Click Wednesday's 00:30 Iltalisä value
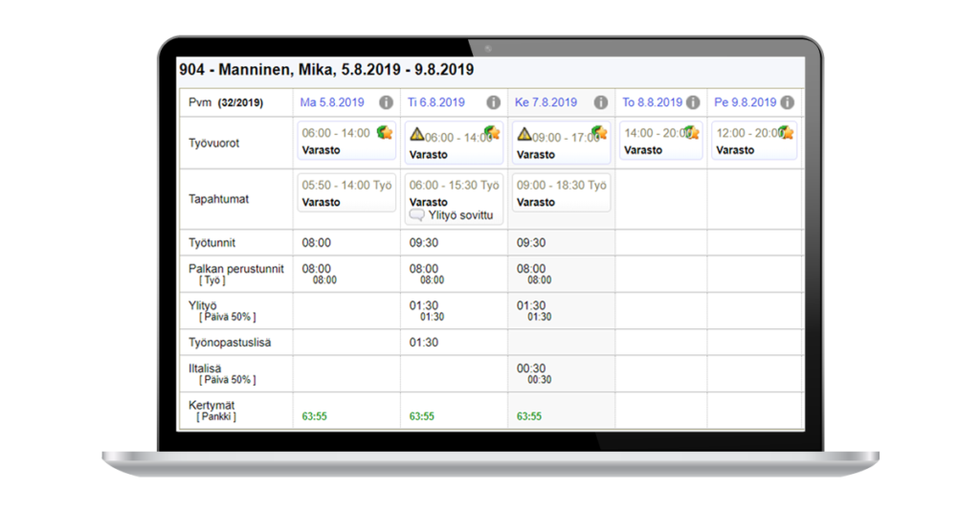The height and width of the screenshot is (513, 980). [x=531, y=368]
